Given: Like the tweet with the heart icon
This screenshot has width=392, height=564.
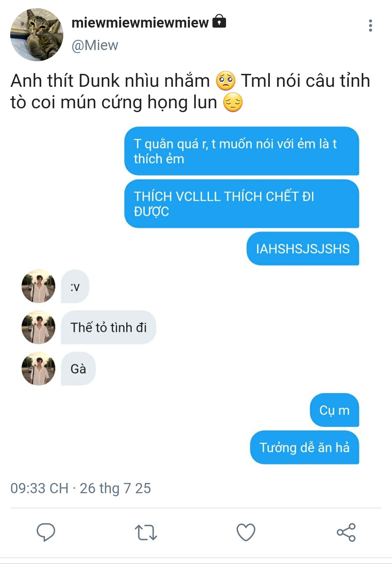Looking at the screenshot, I should (246, 532).
